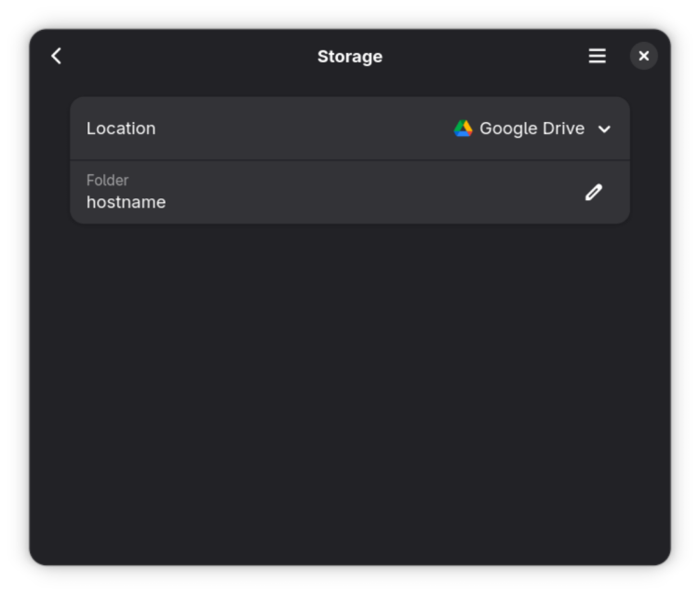
Task: Click the Google Drive logo icon
Action: [463, 128]
